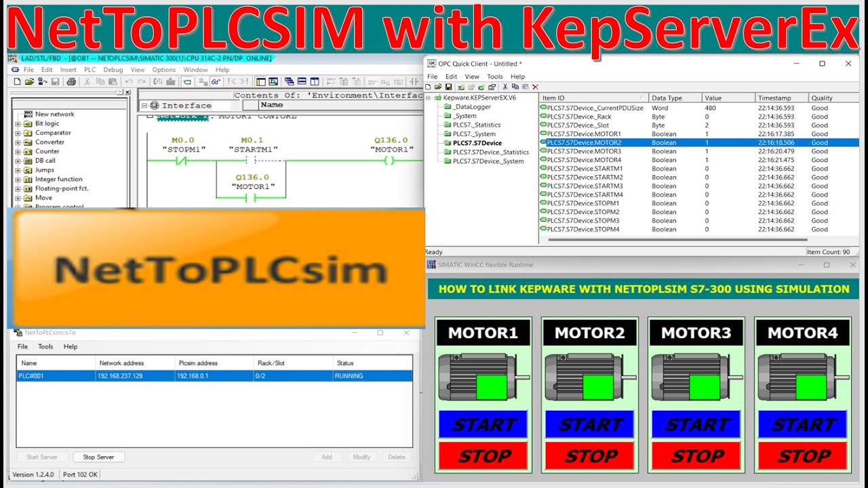Expand the Counter folder
Image resolution: width=868 pixels, height=488 pixels.
tap(18, 151)
